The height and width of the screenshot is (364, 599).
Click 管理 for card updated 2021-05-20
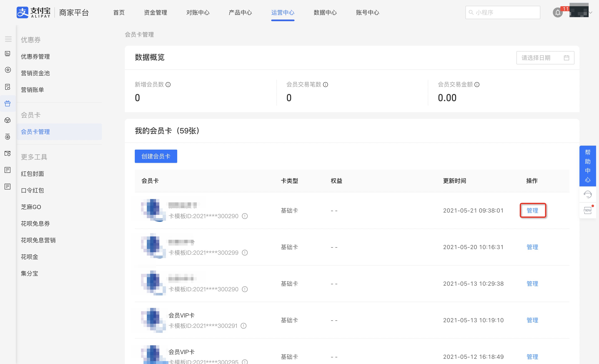pos(532,247)
